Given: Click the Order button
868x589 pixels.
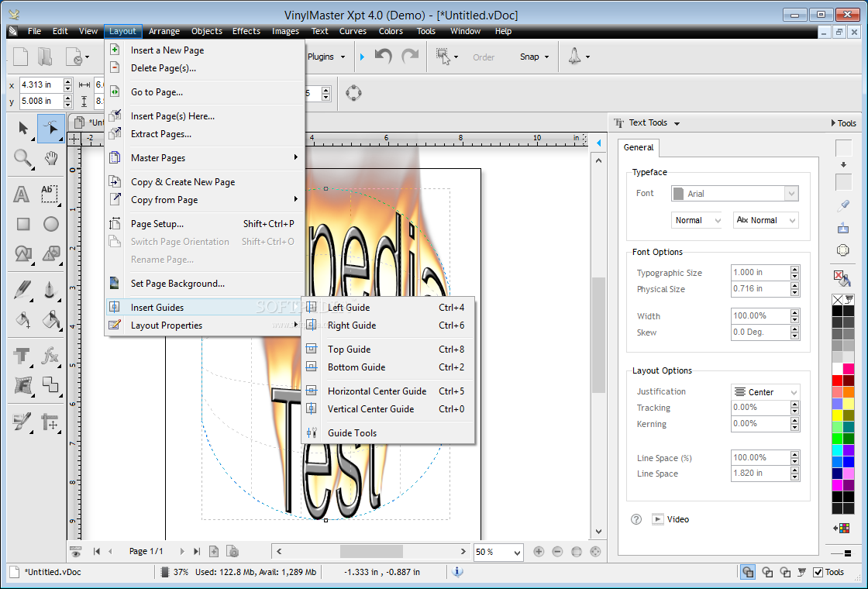Looking at the screenshot, I should pos(484,57).
